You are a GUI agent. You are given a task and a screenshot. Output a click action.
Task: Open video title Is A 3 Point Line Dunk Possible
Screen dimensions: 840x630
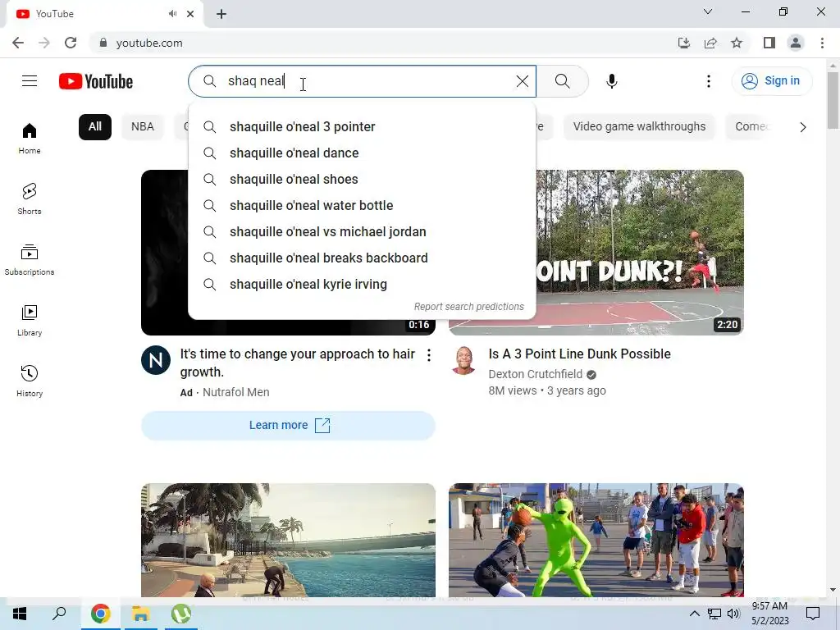point(580,354)
